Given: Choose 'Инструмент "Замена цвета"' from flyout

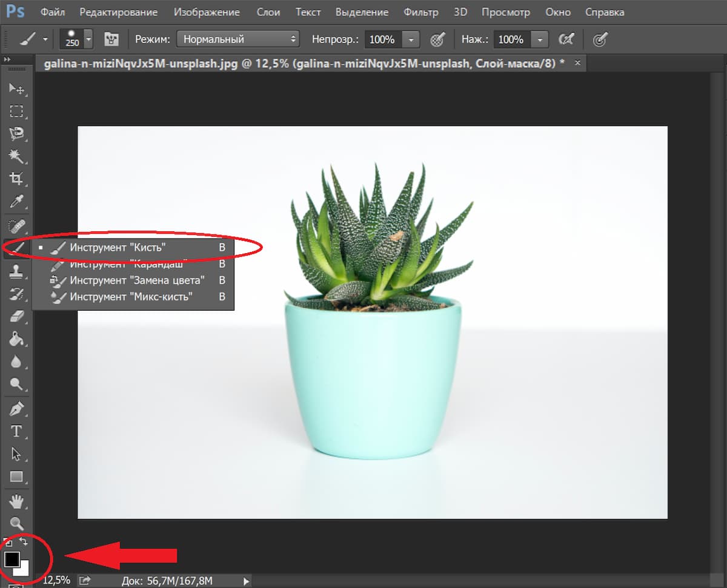Looking at the screenshot, I should pos(137,280).
